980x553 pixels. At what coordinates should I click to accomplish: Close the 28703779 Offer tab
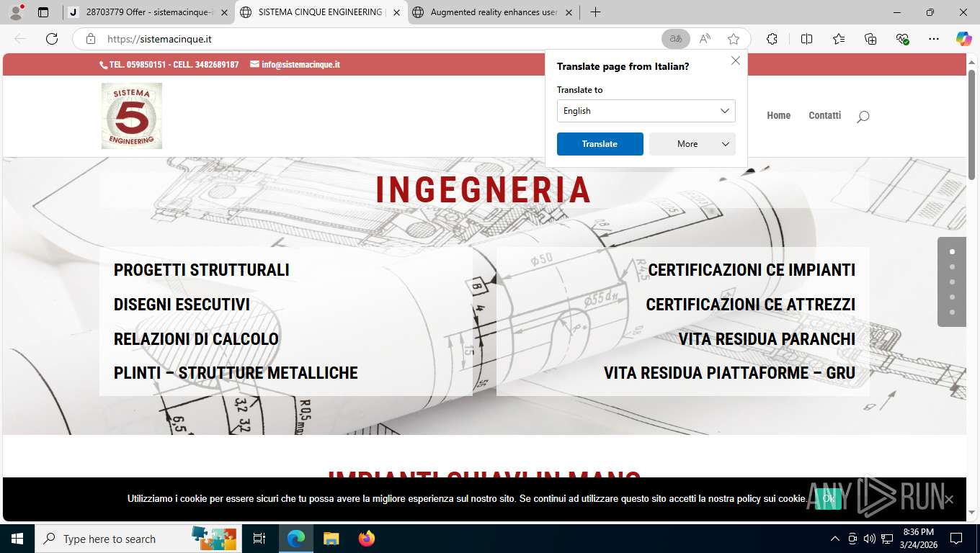point(224,12)
